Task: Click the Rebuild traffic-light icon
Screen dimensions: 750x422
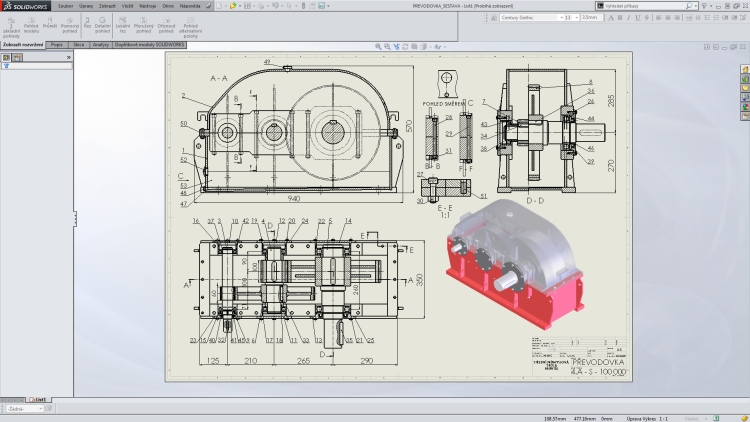Action: click(303, 6)
